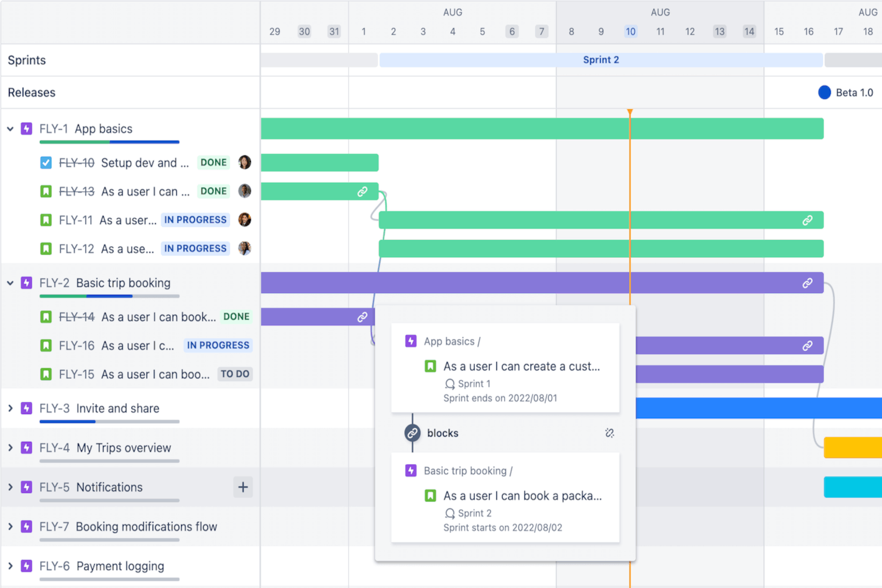Click the Releases row label
The image size is (882, 588).
tap(32, 92)
